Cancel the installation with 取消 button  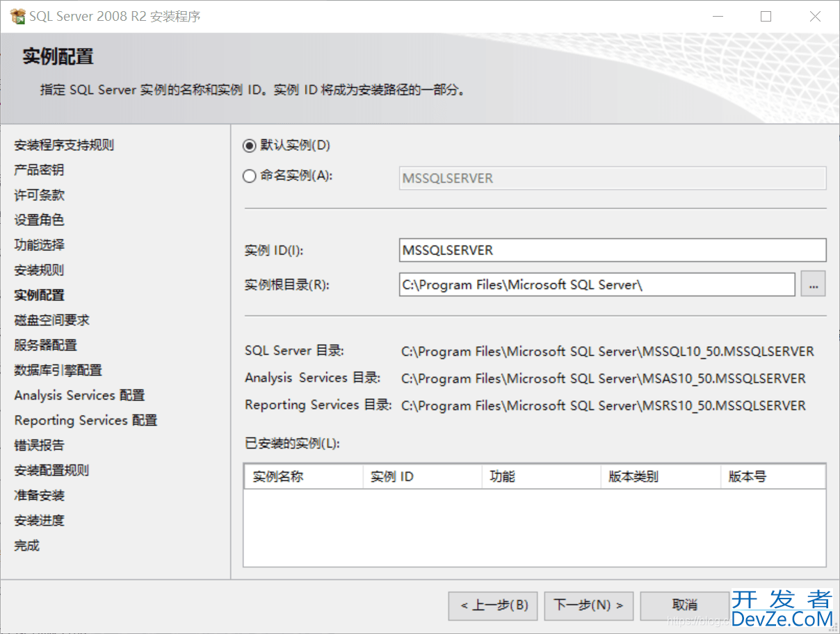pyautogui.click(x=684, y=605)
